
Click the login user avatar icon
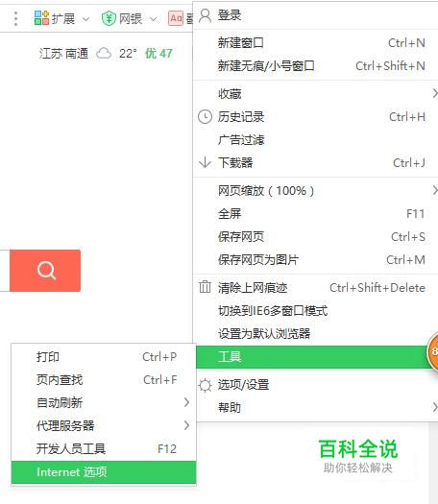(205, 15)
